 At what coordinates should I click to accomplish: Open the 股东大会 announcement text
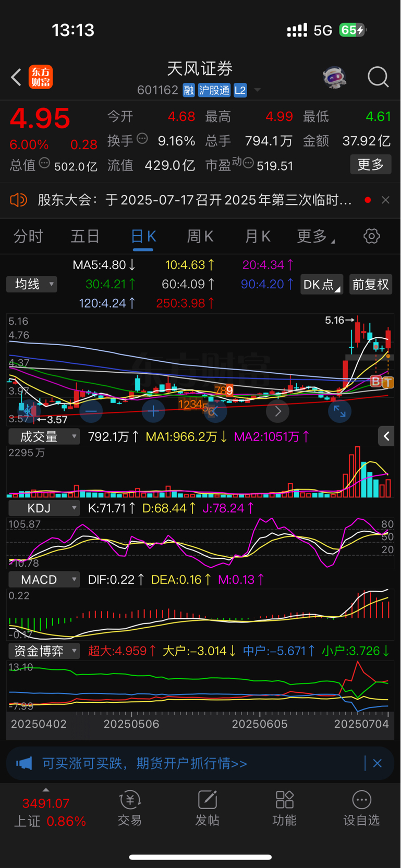pos(195,200)
